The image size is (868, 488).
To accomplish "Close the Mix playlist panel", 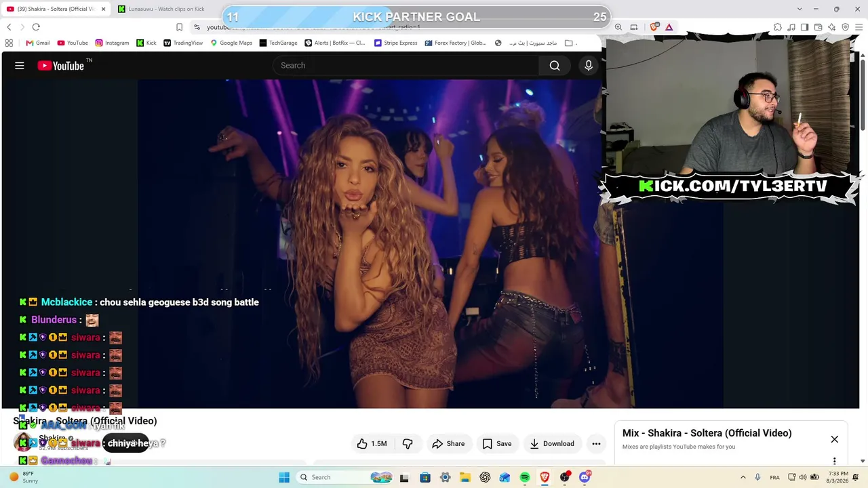I will point(835,439).
